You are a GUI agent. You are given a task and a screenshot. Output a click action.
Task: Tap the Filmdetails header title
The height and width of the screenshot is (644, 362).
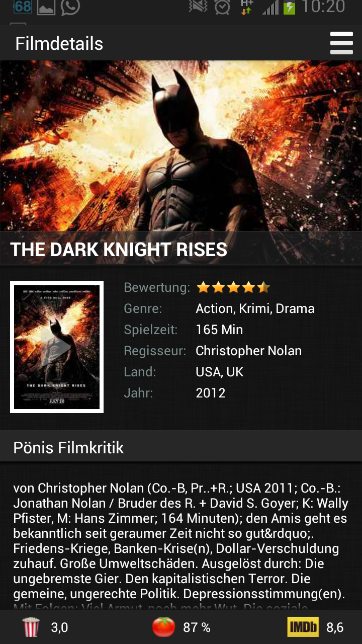59,44
